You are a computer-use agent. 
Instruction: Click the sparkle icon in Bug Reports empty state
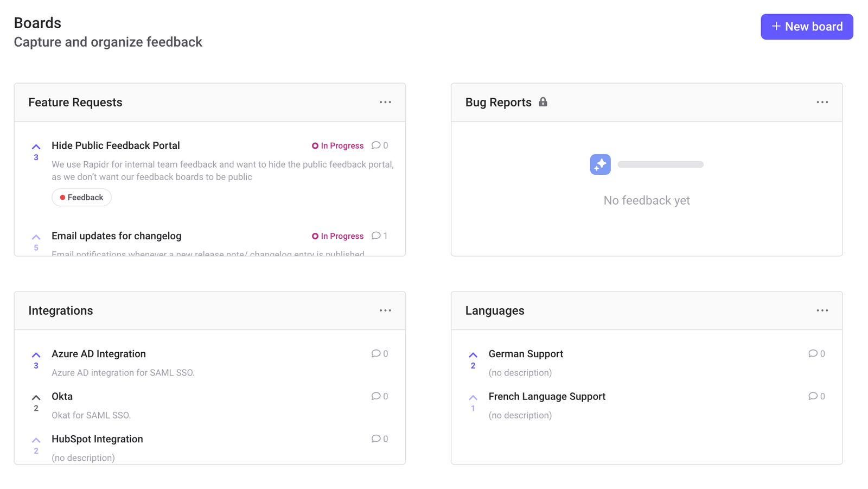(600, 164)
